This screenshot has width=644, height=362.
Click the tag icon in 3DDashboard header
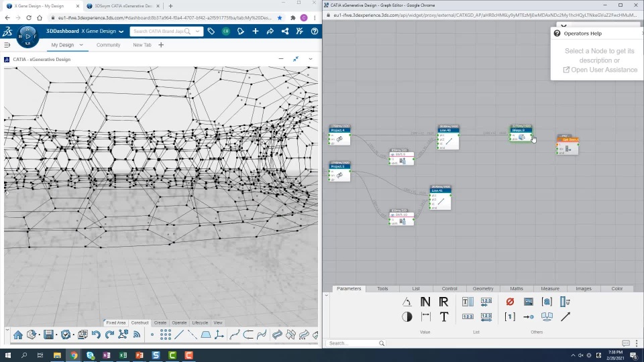[x=211, y=32]
